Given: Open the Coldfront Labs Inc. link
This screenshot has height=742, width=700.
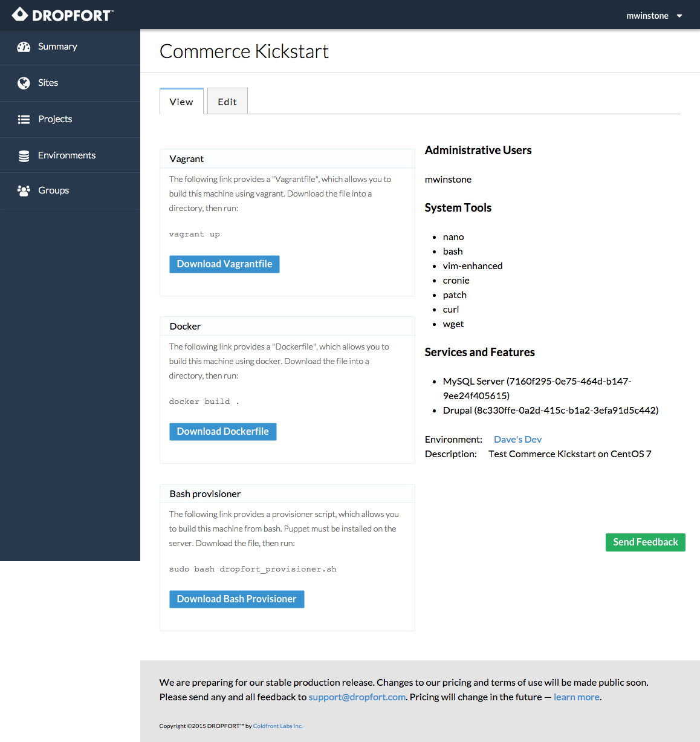Looking at the screenshot, I should tap(278, 726).
